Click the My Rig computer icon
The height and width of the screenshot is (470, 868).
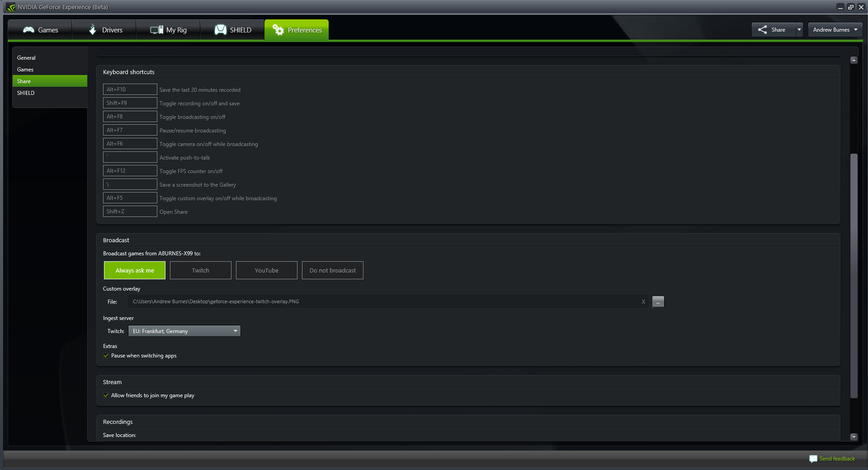(x=157, y=30)
